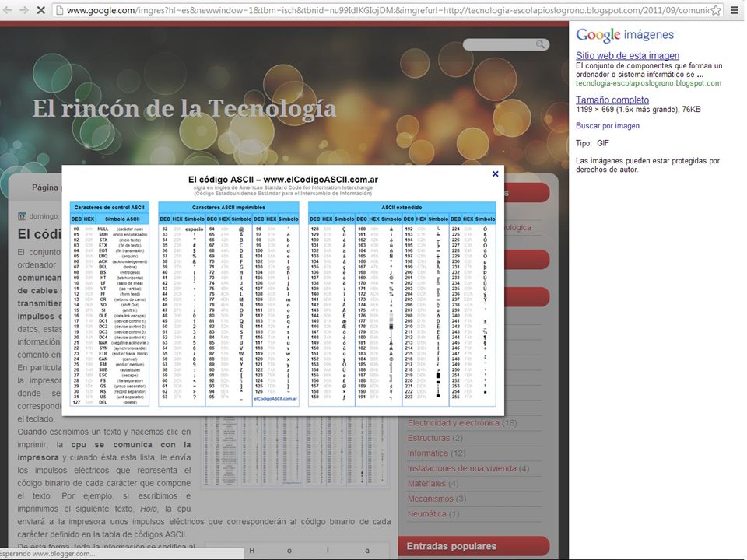Click 'ASCII extendido' table header
The image size is (747, 560).
click(402, 208)
